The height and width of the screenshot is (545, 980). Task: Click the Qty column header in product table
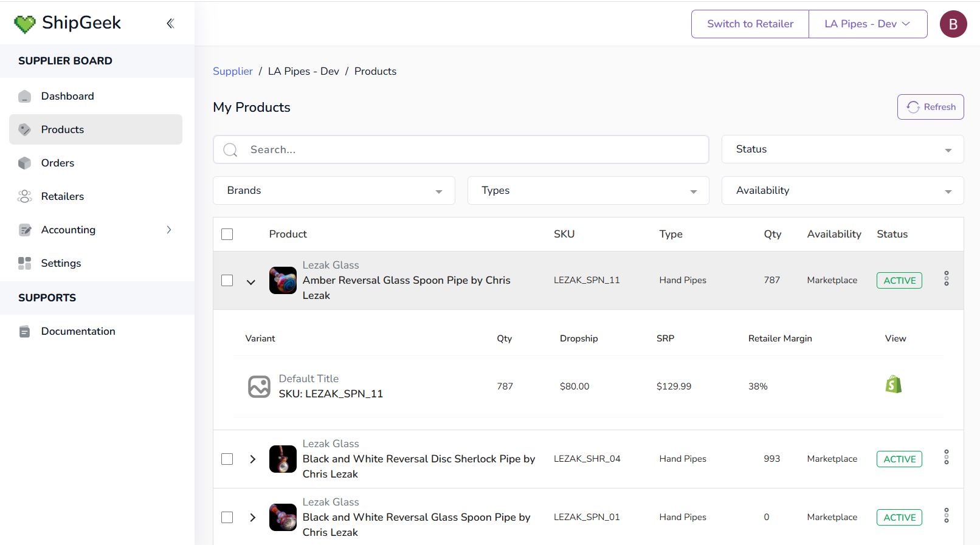coord(773,234)
